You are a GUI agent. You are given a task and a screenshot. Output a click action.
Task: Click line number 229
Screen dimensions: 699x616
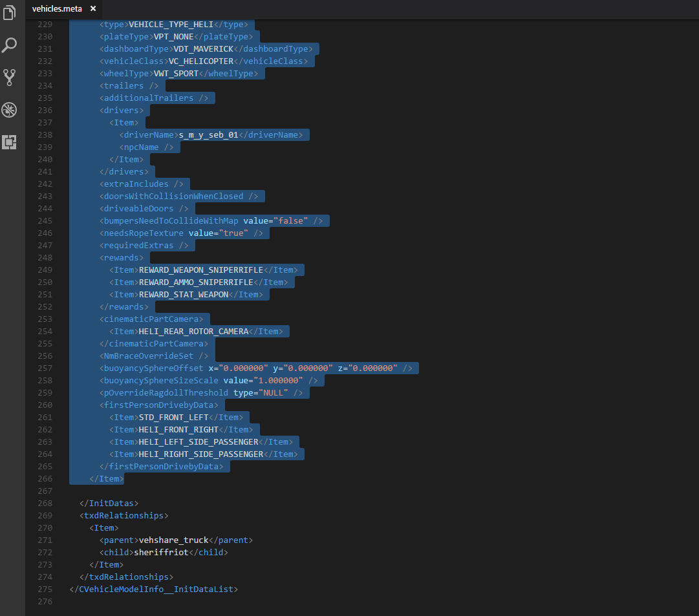[45, 25]
